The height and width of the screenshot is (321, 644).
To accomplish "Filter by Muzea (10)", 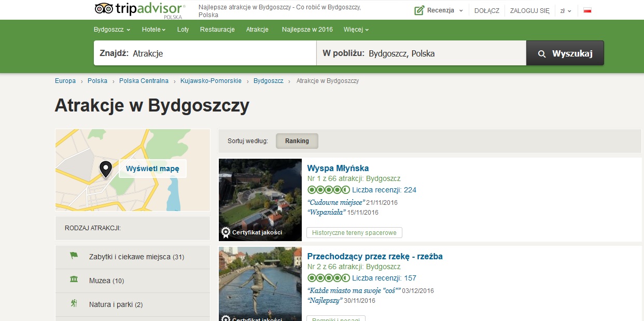I will 133,281.
